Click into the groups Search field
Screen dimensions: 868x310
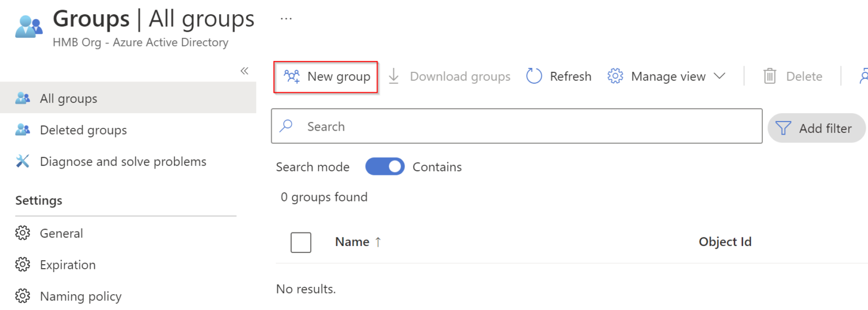tap(517, 127)
